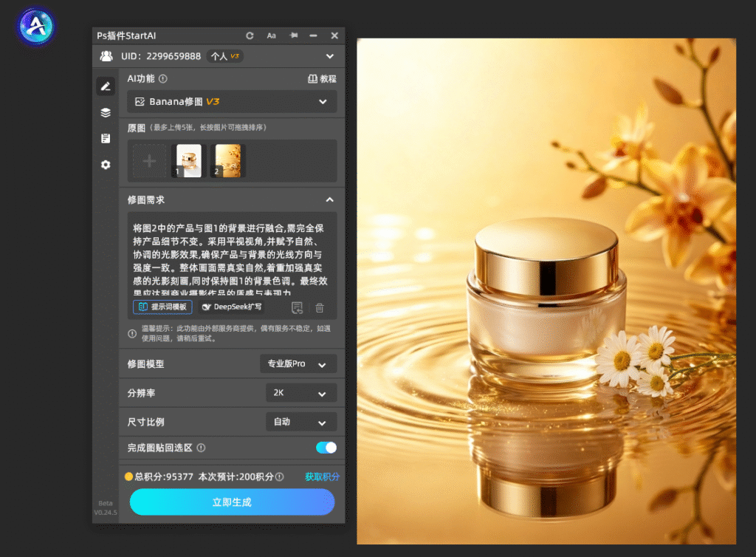Close the StartAI plugin panel
The image size is (756, 557).
pos(334,35)
